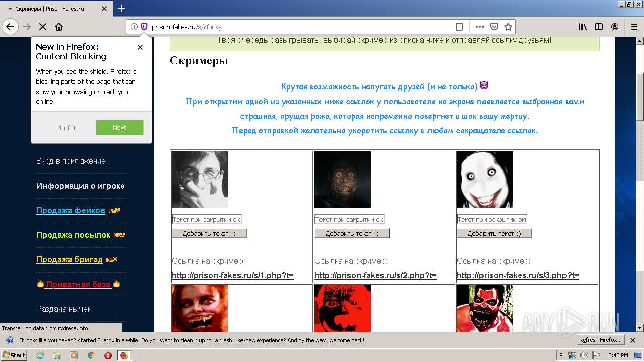644x362 pixels.
Task: Dismiss the Firefox refresh notification bar
Action: pyautogui.click(x=633, y=340)
